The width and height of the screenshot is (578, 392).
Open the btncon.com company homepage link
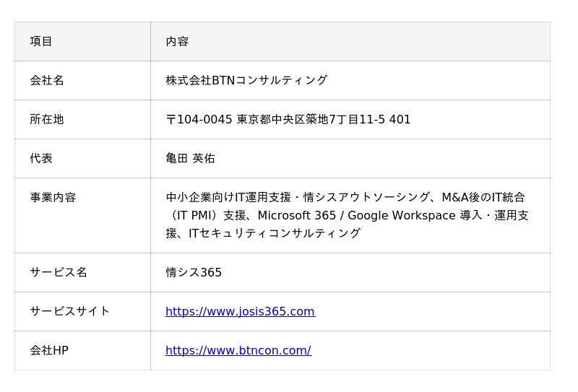238,351
